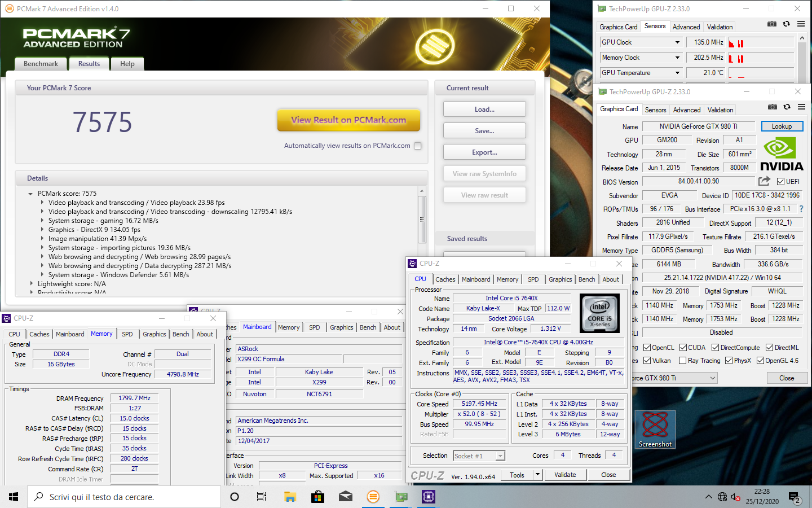Click the volume icon in the system tray
This screenshot has height=508, width=812.
pos(736,497)
